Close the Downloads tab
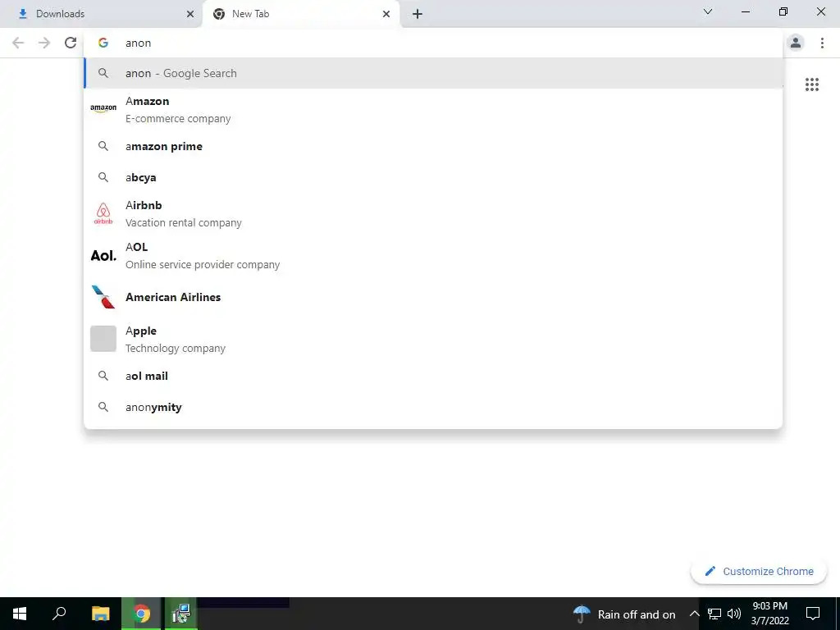Viewport: 840px width, 630px height. pos(190,14)
